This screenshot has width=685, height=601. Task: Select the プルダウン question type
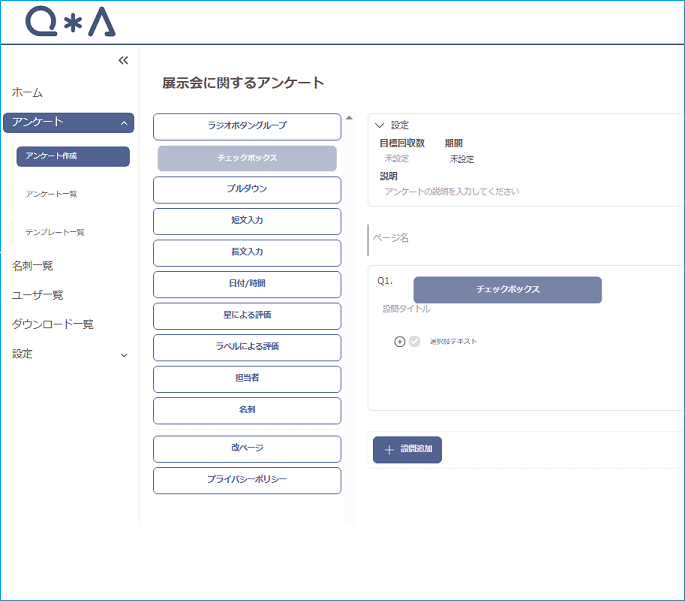[x=247, y=189]
